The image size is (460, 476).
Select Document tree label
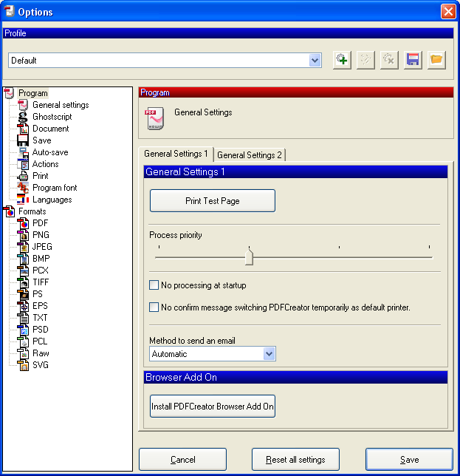click(x=51, y=129)
